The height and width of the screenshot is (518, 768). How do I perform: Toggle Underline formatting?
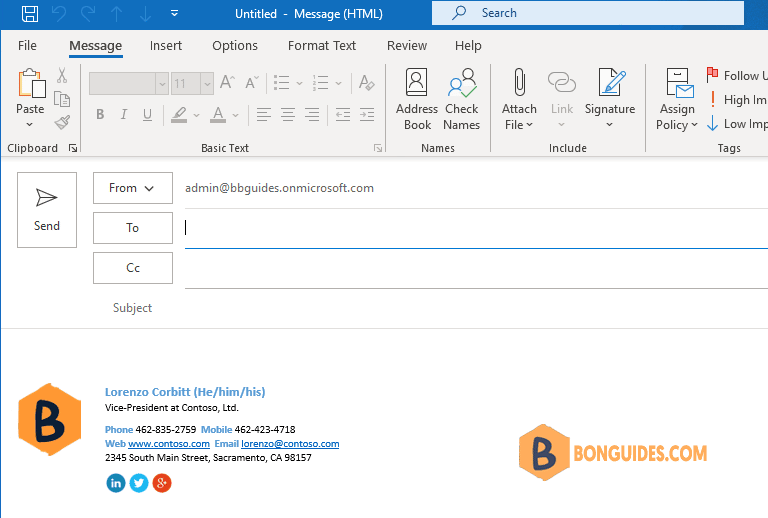tap(147, 115)
